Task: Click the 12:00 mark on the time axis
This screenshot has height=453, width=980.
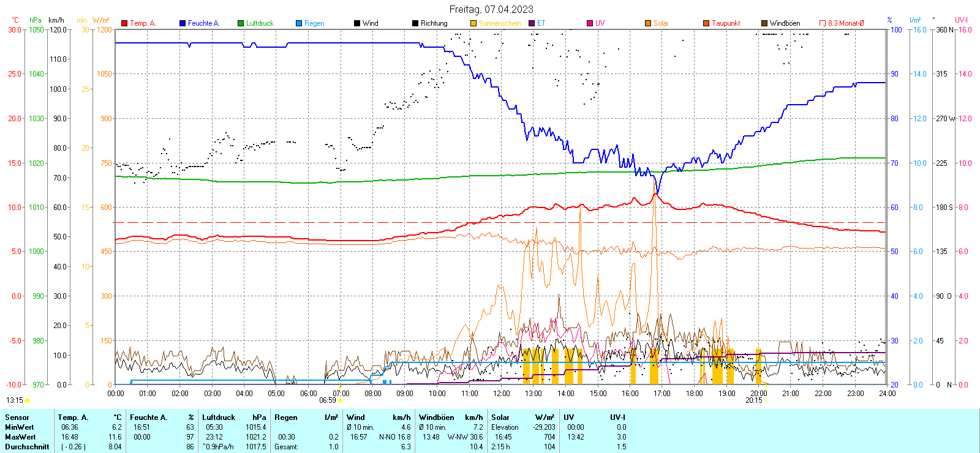Action: pos(502,394)
